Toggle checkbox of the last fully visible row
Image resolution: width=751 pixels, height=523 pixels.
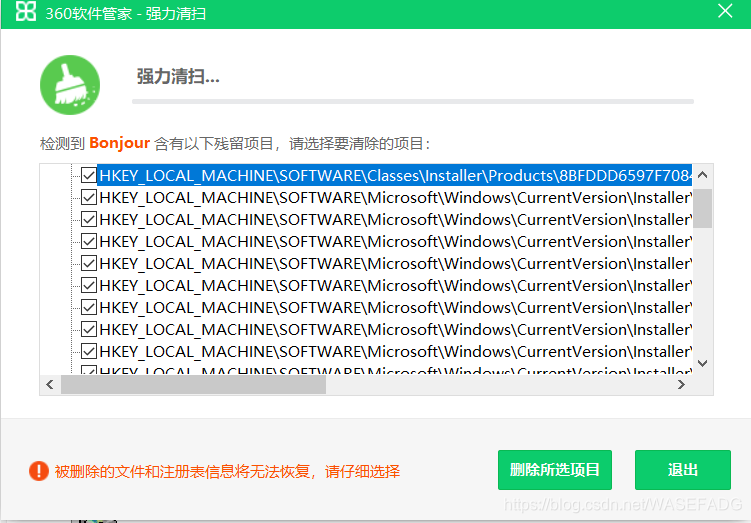coord(89,352)
